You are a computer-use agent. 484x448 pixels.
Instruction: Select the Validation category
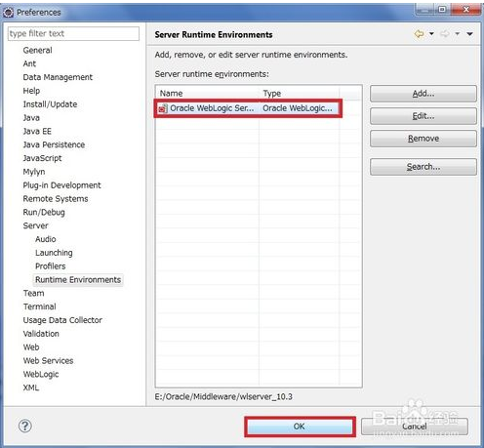[x=41, y=334]
